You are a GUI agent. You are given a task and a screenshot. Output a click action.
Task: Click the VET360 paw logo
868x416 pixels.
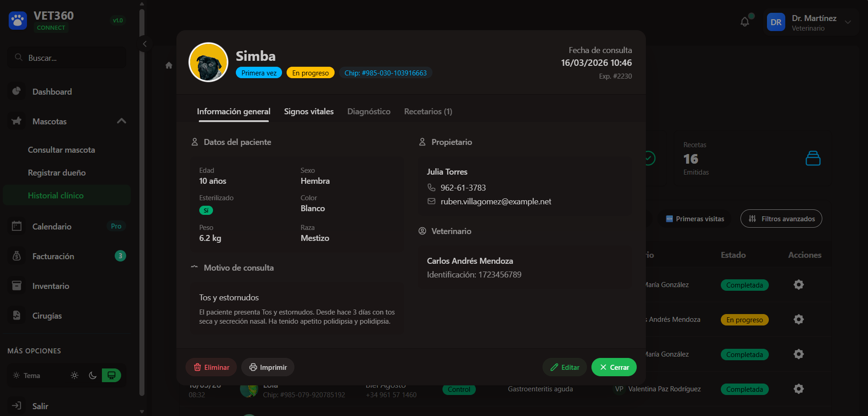(18, 21)
